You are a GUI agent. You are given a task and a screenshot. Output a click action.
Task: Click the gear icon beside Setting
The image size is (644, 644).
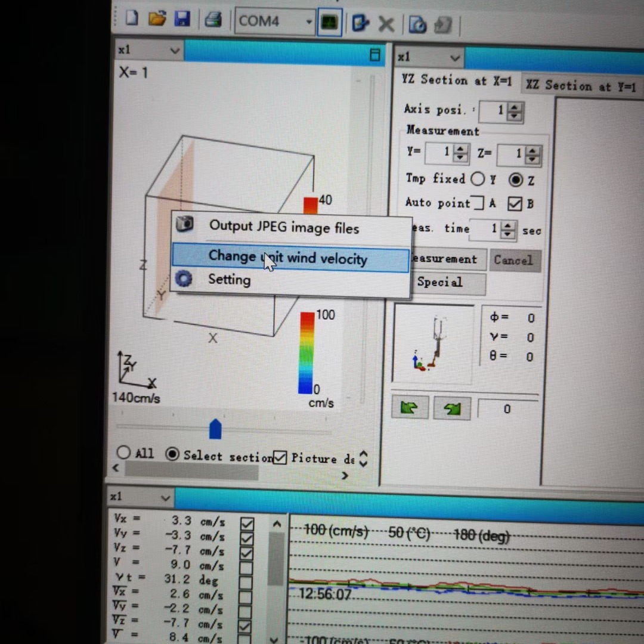point(183,278)
